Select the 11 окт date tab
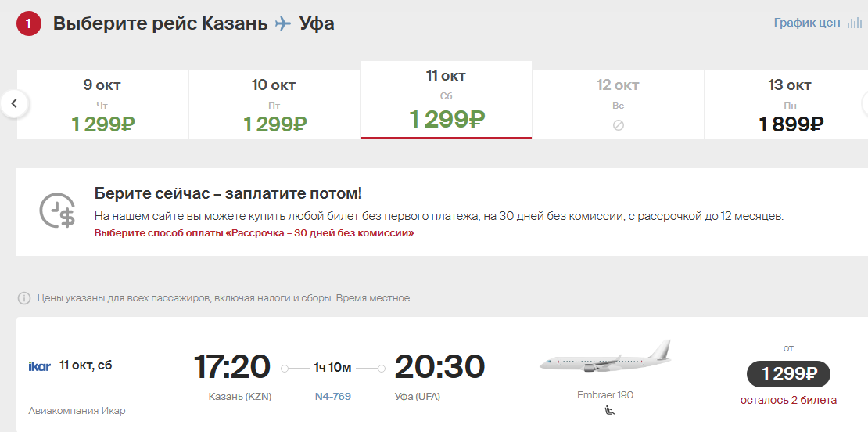The image size is (868, 432). pyautogui.click(x=447, y=99)
